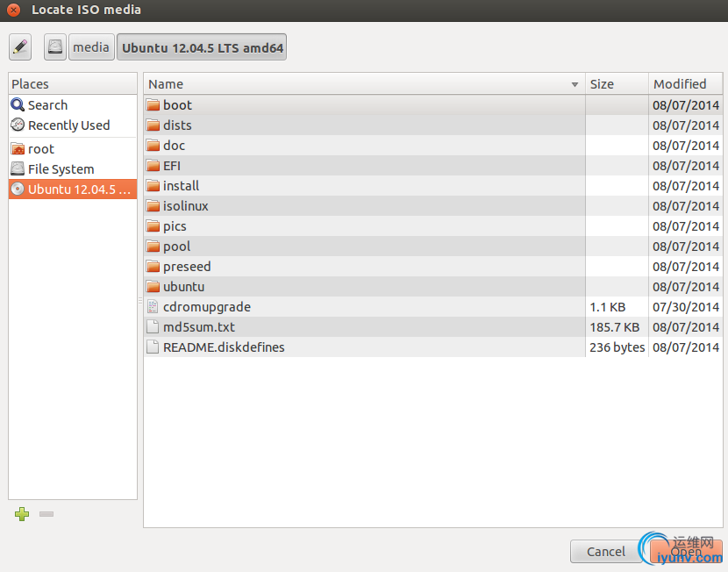
Task: Click the modified date of md5sum.txt
Action: (x=686, y=327)
